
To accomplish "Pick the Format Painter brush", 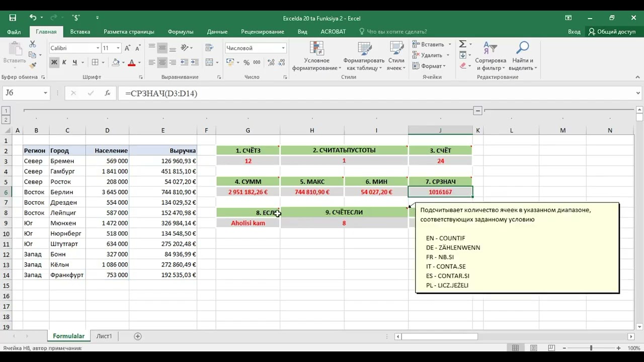I will tap(33, 65).
